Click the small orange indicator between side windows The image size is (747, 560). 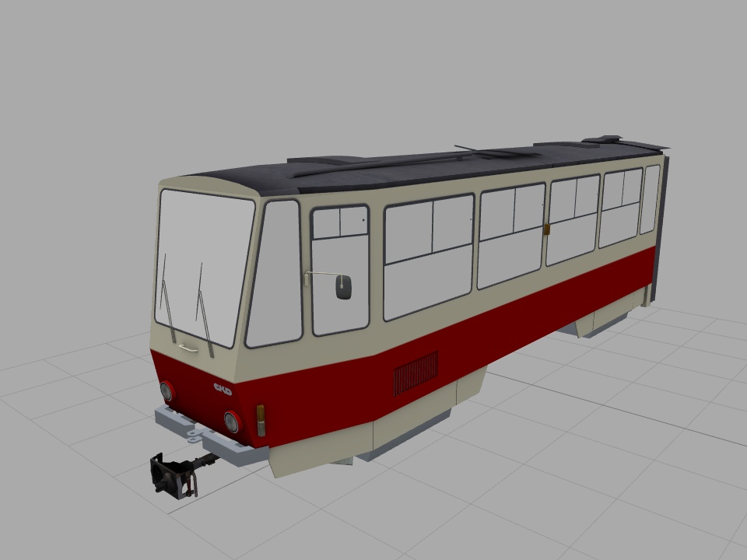click(x=547, y=229)
